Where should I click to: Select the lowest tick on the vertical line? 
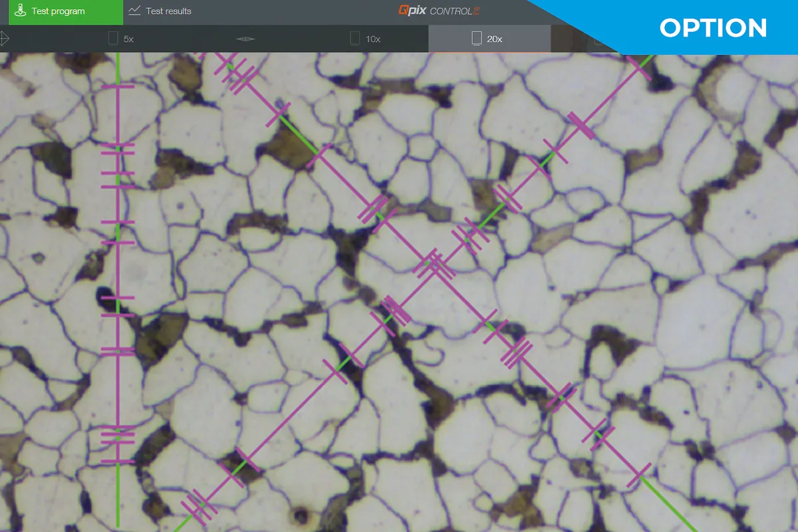[118, 461]
